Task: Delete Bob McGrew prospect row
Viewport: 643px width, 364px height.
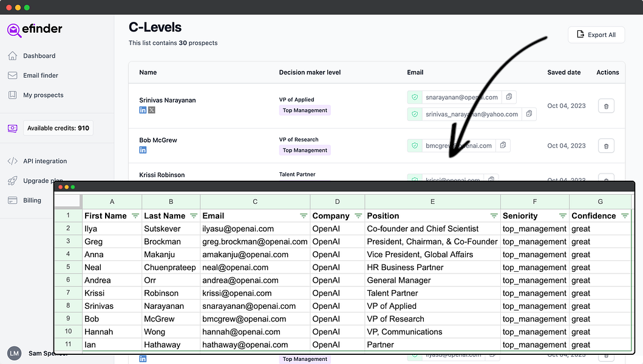Action: point(606,146)
